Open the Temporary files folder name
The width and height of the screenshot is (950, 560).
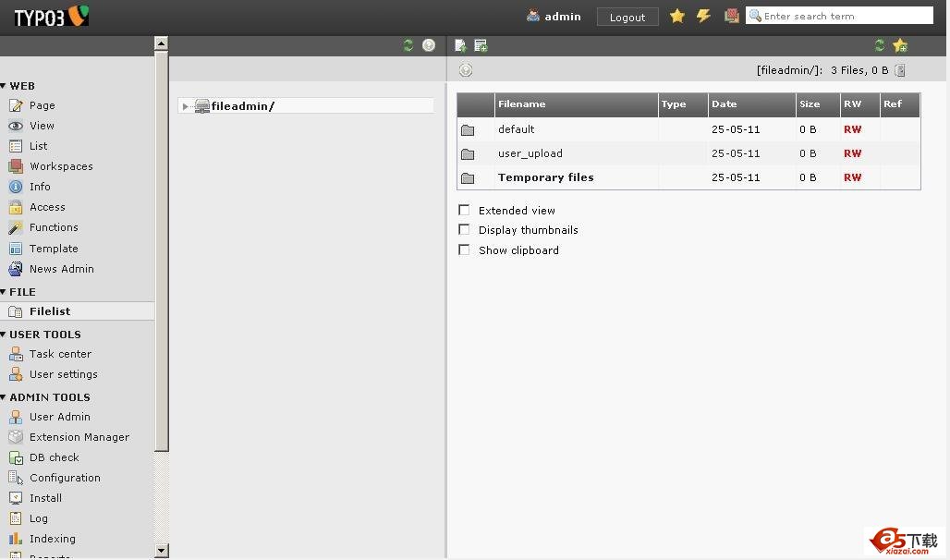pos(546,177)
